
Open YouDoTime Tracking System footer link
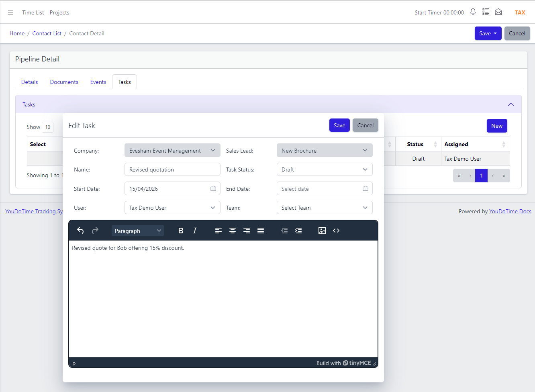tap(34, 211)
